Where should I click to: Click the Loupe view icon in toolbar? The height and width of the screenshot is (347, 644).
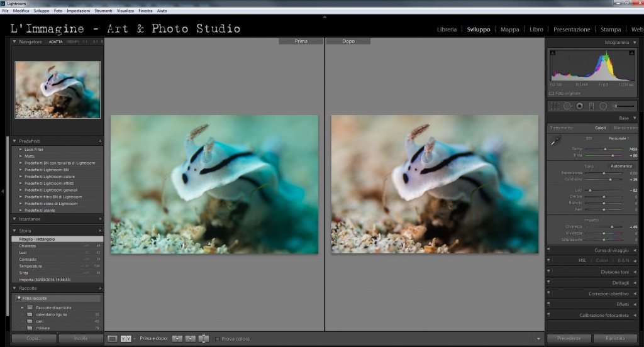click(x=113, y=339)
